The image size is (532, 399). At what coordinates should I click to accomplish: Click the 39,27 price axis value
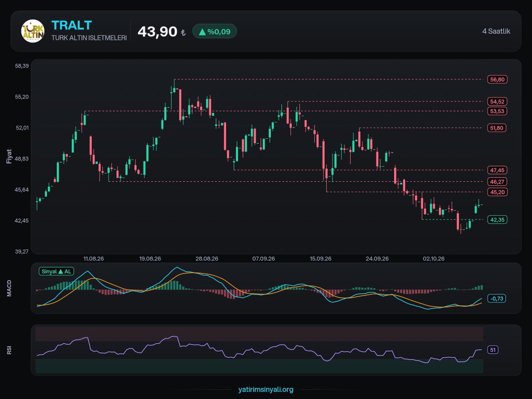click(x=22, y=251)
